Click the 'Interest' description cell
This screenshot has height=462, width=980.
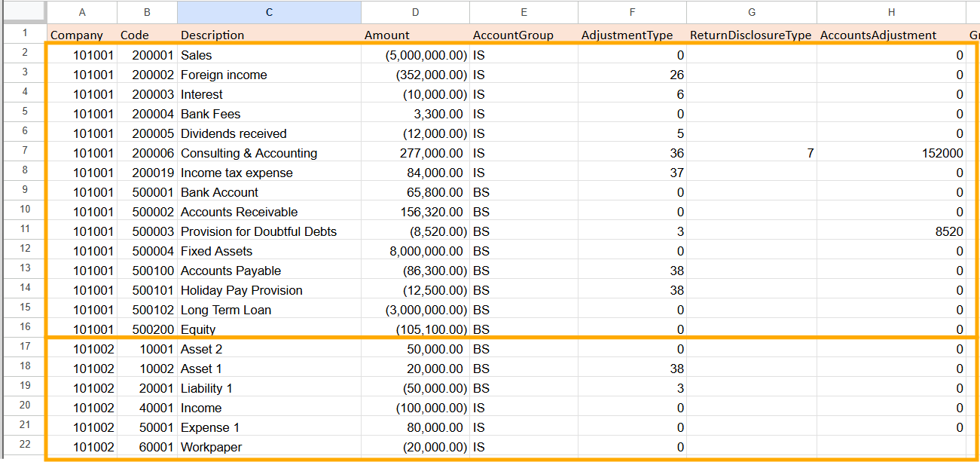tap(270, 94)
